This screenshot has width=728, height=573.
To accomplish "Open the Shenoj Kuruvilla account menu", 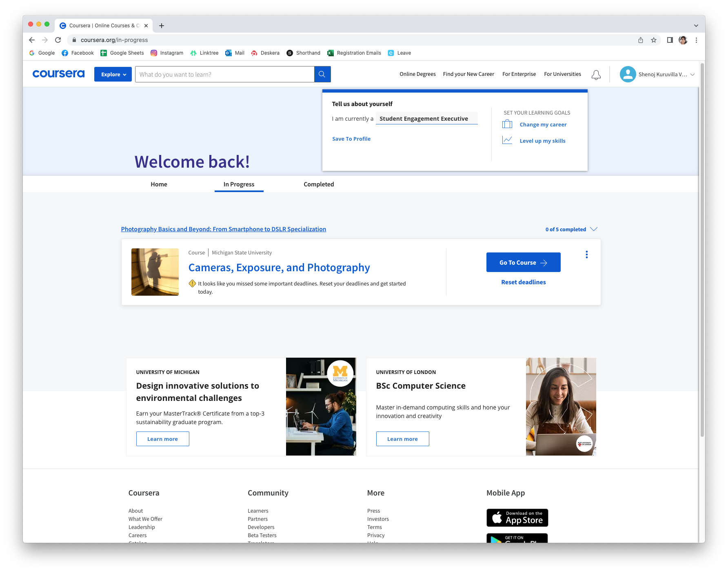I will [x=657, y=74].
